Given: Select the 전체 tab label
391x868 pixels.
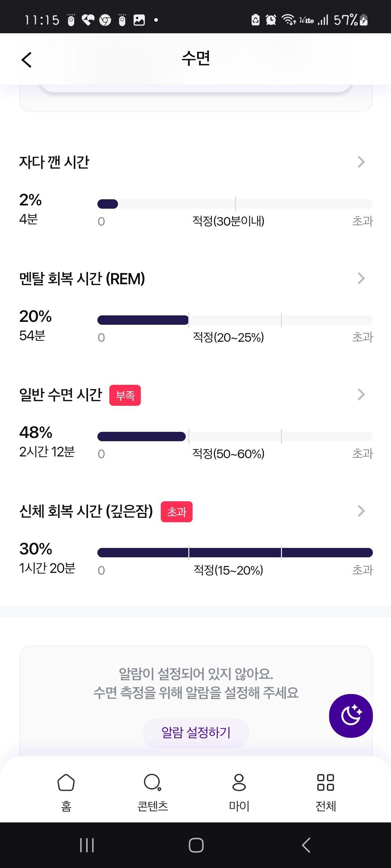Looking at the screenshot, I should pos(325,806).
